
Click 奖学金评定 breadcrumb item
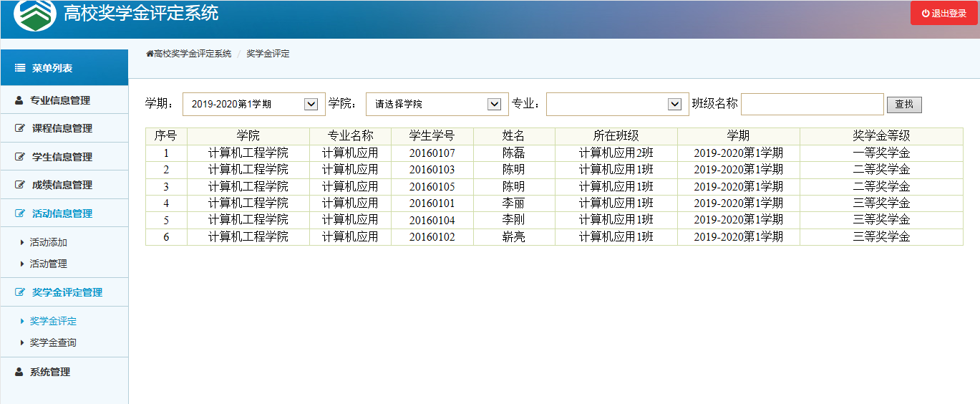[268, 54]
